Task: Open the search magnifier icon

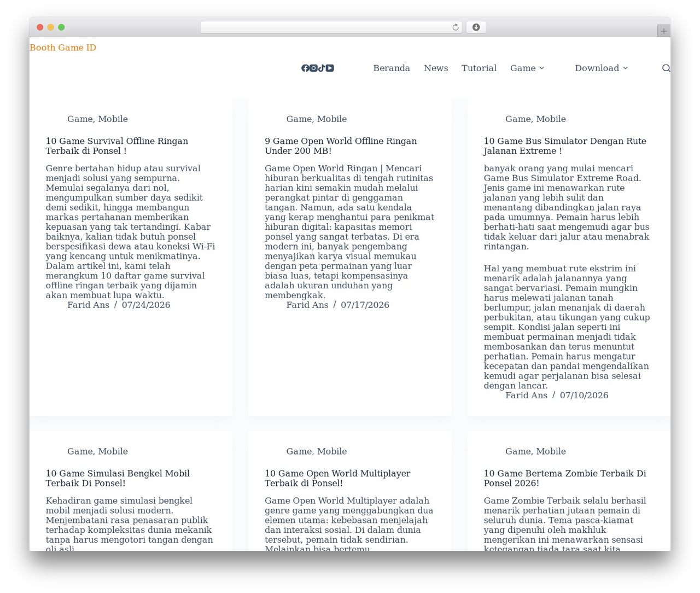Action: (666, 68)
